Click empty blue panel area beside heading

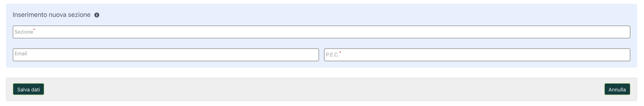[361, 15]
